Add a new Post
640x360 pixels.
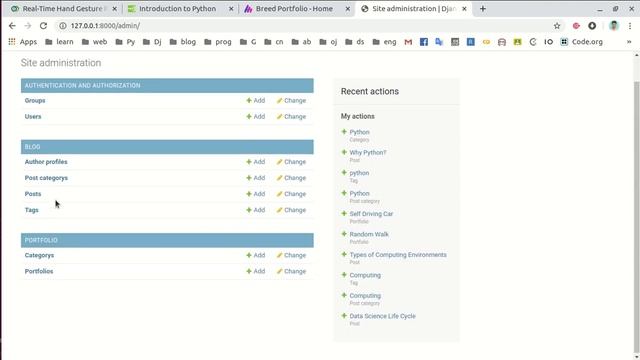pos(256,194)
